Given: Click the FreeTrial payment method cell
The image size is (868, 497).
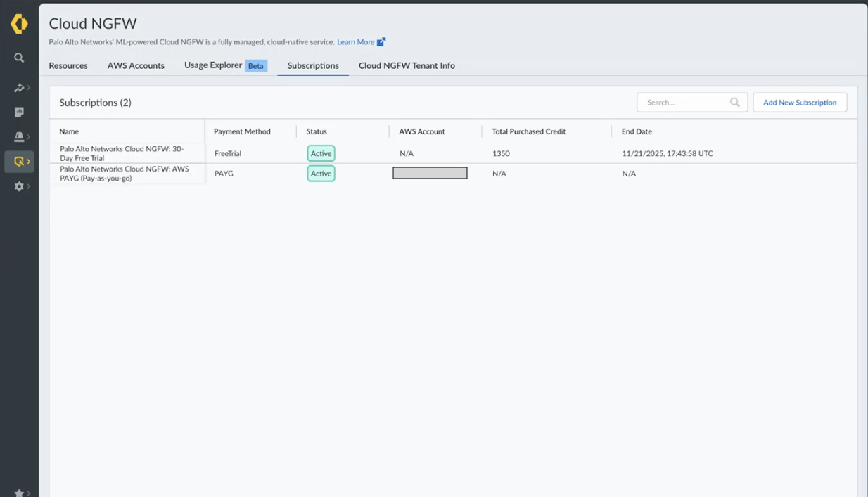Looking at the screenshot, I should point(228,153).
